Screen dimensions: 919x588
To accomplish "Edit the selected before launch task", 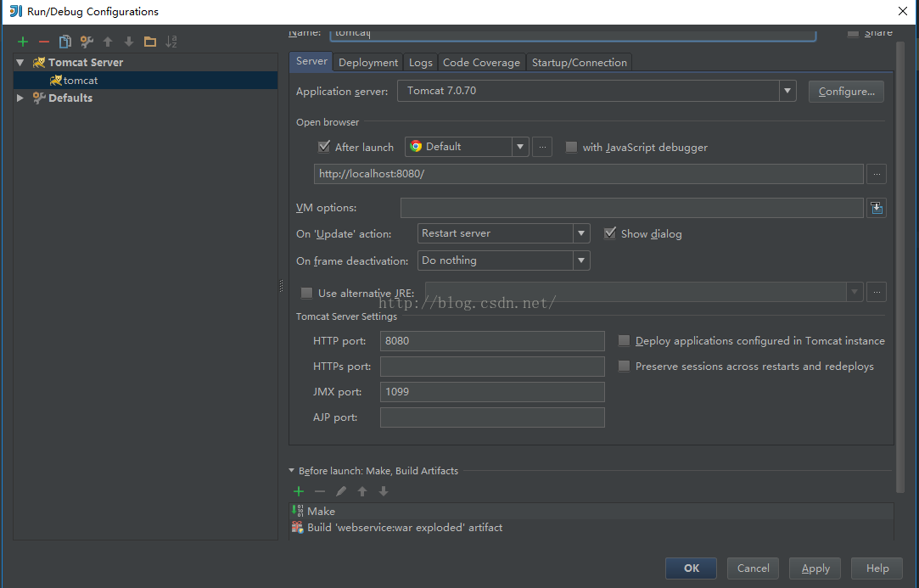I will pos(341,491).
